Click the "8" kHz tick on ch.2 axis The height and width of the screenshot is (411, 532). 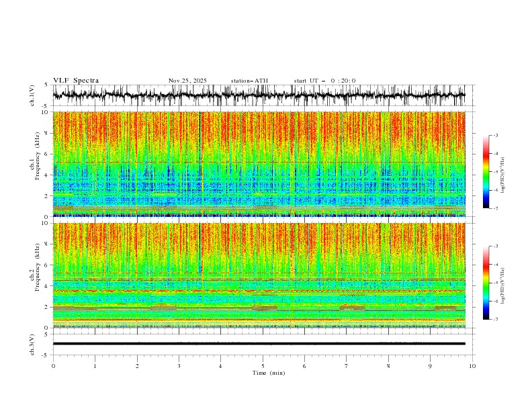[x=46, y=244]
